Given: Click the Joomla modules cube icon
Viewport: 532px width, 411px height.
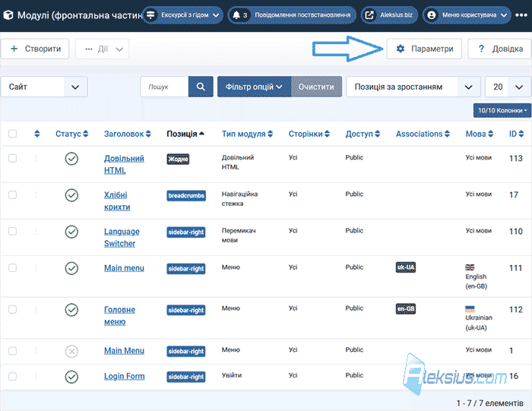Looking at the screenshot, I should pos(8,15).
